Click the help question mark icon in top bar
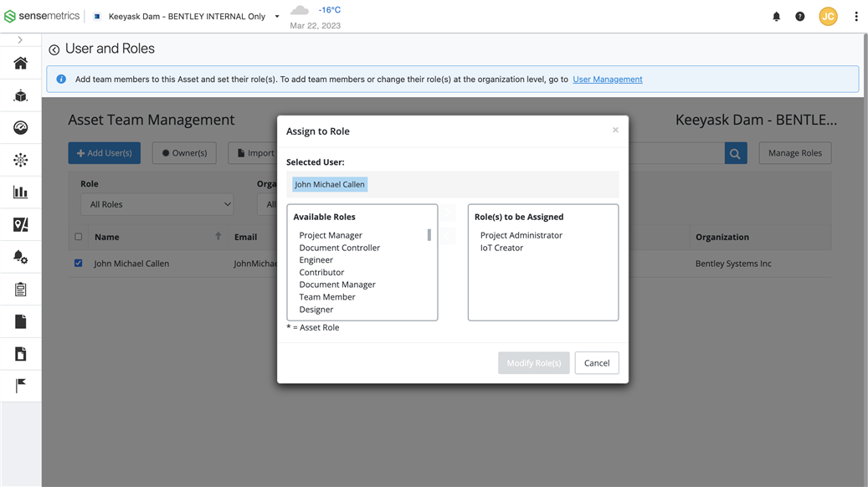The width and height of the screenshot is (868, 487). pos(799,16)
